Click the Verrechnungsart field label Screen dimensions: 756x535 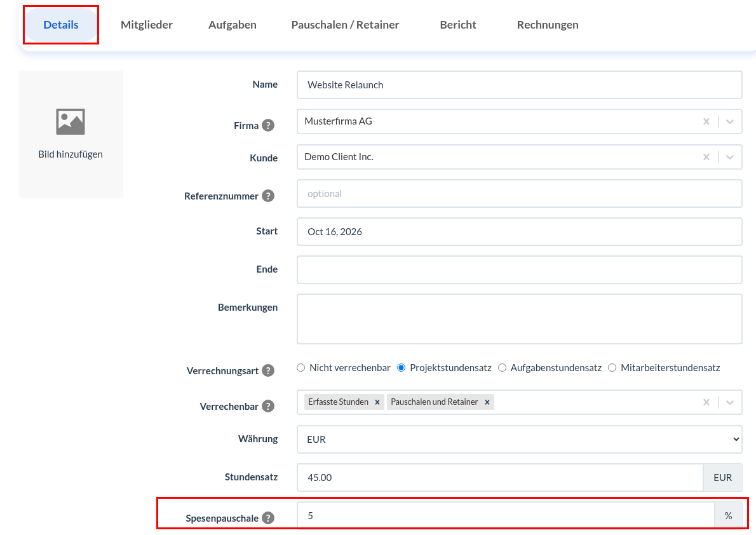[222, 371]
